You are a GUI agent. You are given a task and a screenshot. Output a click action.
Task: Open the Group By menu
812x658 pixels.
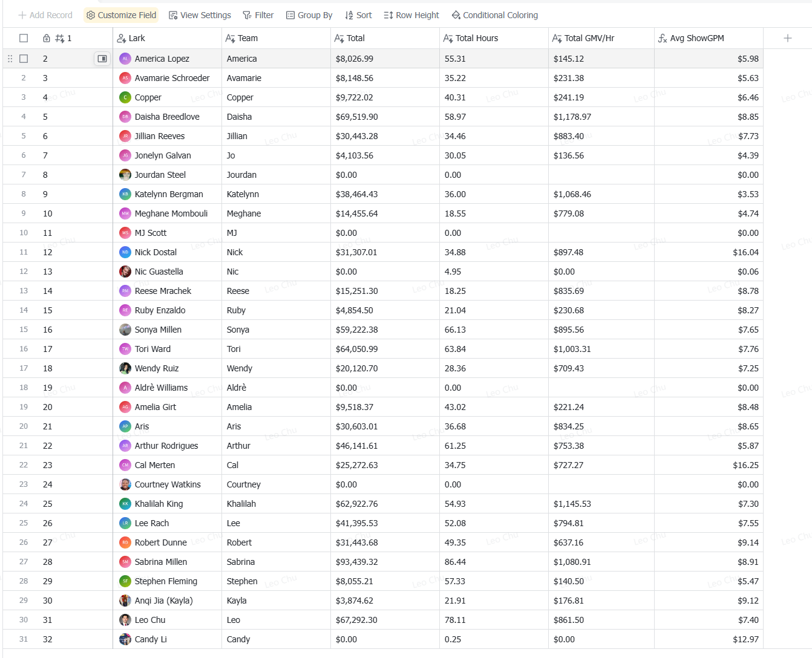(309, 15)
